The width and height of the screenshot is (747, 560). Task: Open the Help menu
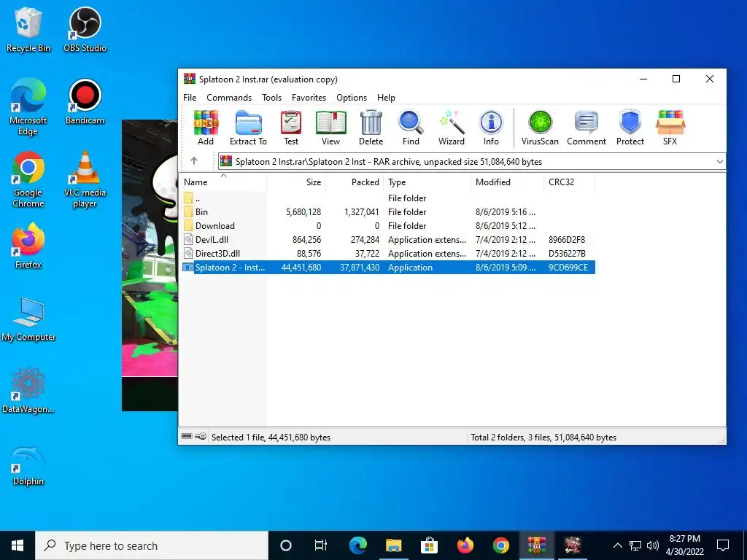coord(387,98)
